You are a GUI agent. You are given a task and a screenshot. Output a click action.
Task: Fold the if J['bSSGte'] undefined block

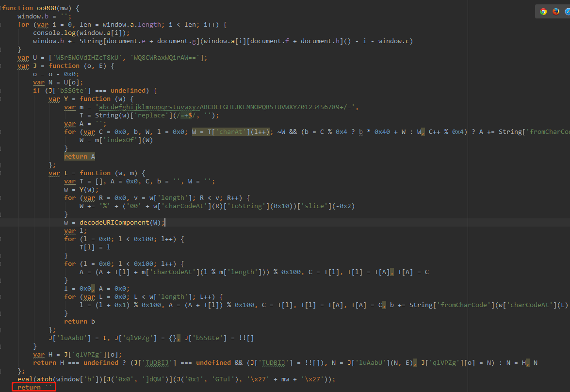(1, 91)
